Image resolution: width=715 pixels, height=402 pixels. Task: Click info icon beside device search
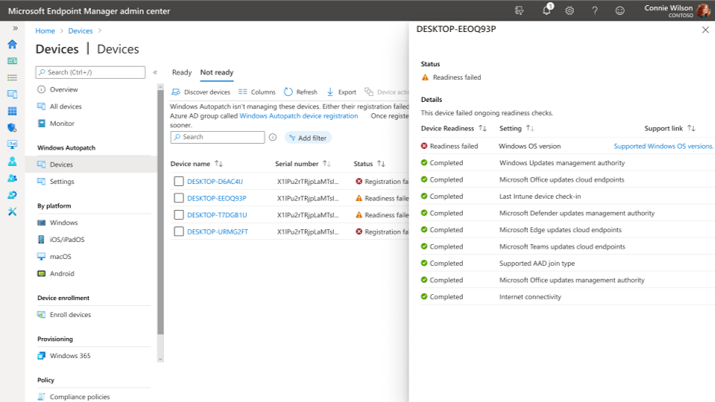273,137
